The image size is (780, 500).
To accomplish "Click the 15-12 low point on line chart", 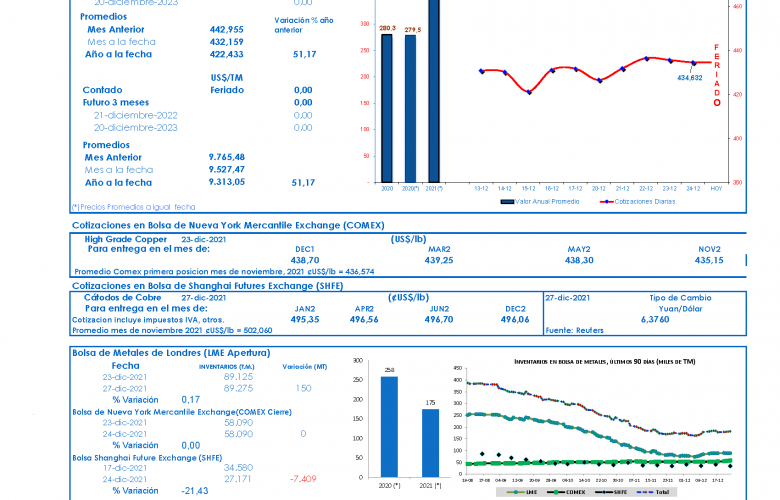I will (x=529, y=92).
